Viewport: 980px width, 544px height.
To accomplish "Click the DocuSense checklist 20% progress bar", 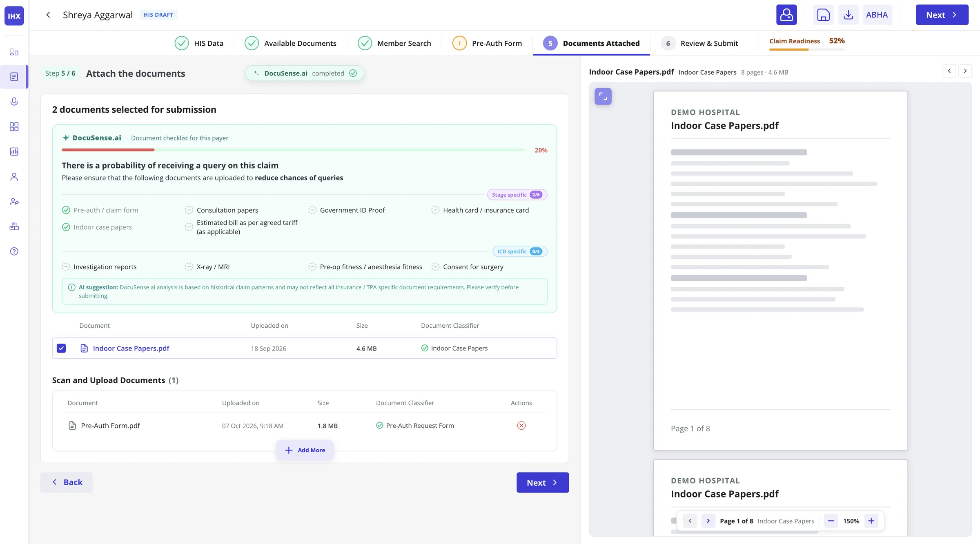I will (x=293, y=150).
